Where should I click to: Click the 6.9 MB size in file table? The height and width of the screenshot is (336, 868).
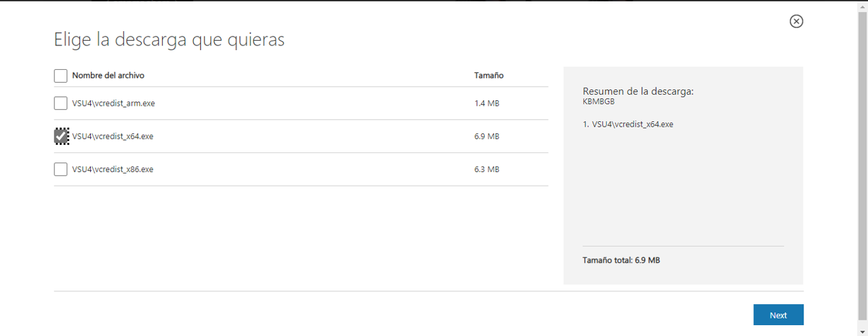click(486, 136)
